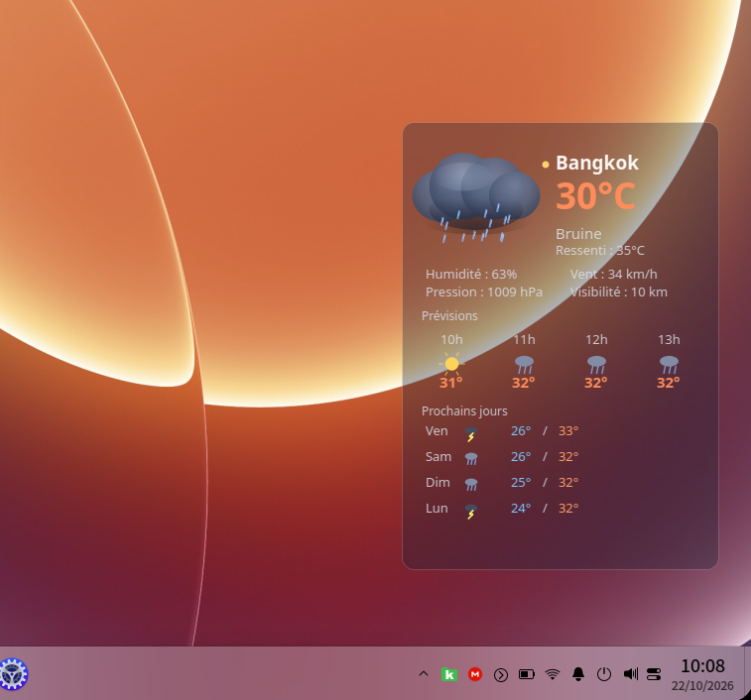Open the red MEGA tray icon
Image resolution: width=751 pixels, height=700 pixels.
(x=475, y=674)
